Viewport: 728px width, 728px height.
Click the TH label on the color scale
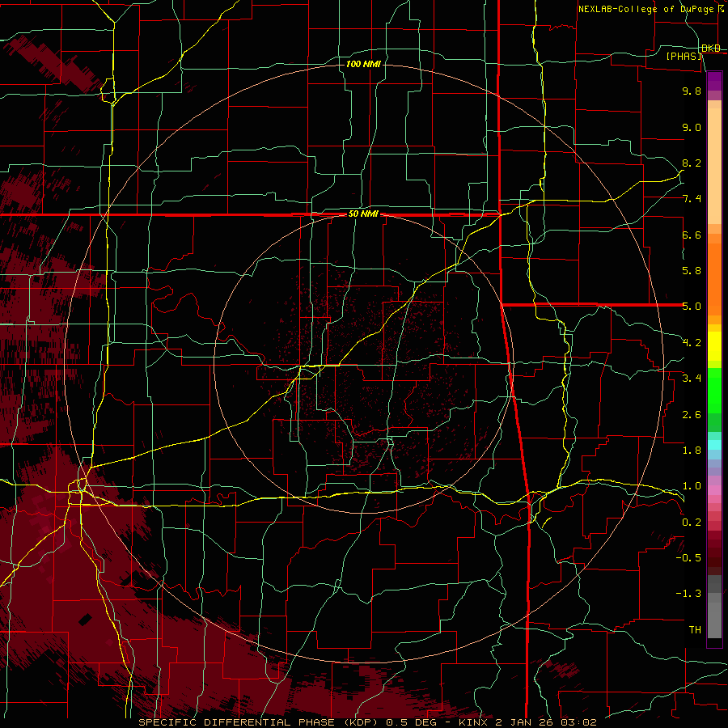tap(695, 630)
